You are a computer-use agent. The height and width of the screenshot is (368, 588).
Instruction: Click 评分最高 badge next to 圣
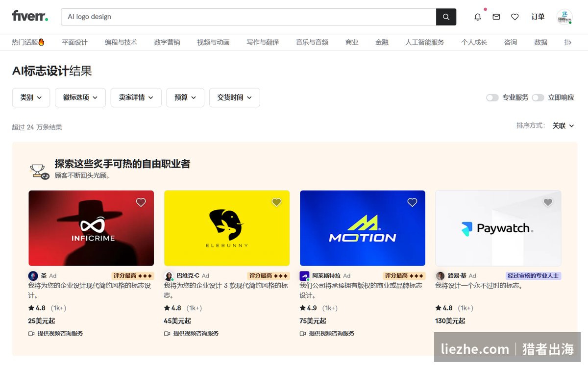(x=133, y=276)
